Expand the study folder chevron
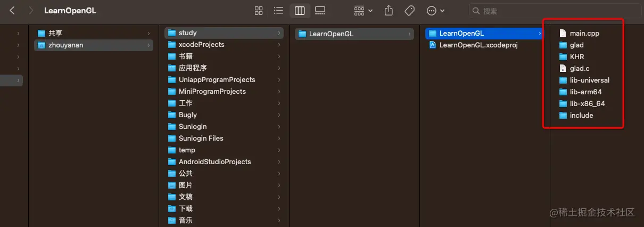This screenshot has height=227, width=644. 279,33
